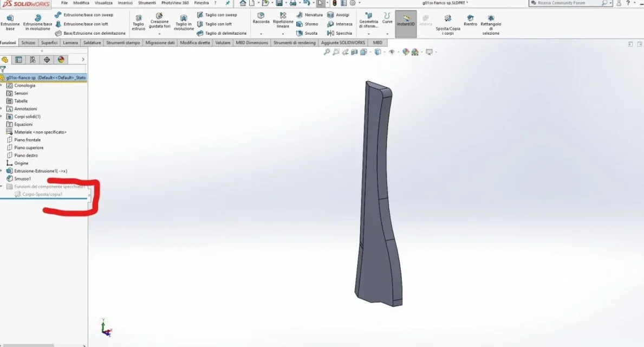The height and width of the screenshot is (347, 644).
Task: Open the ConfigurationManager tab
Action: [x=32, y=60]
